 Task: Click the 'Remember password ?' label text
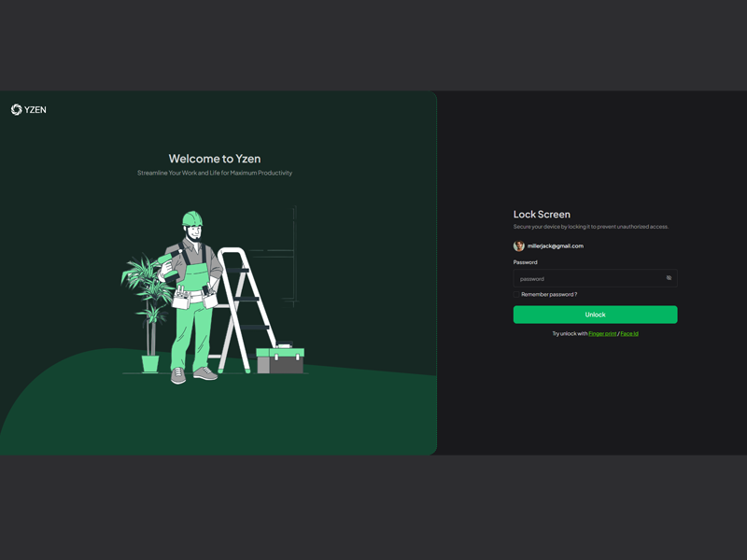coord(549,295)
